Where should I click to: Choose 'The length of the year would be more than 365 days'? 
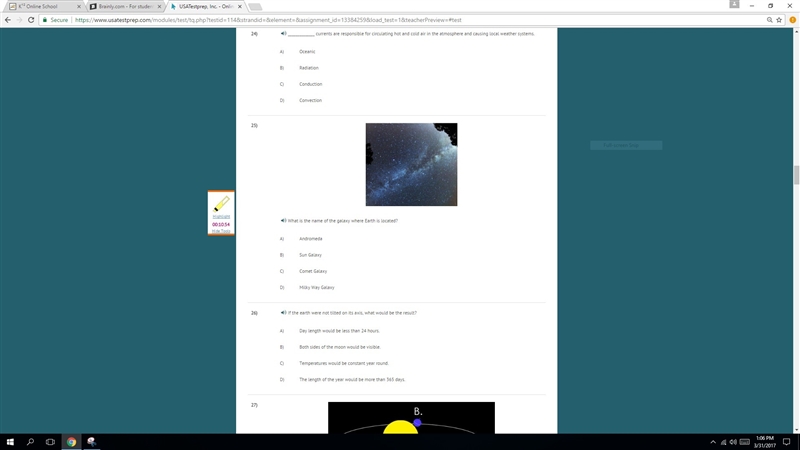pos(352,380)
